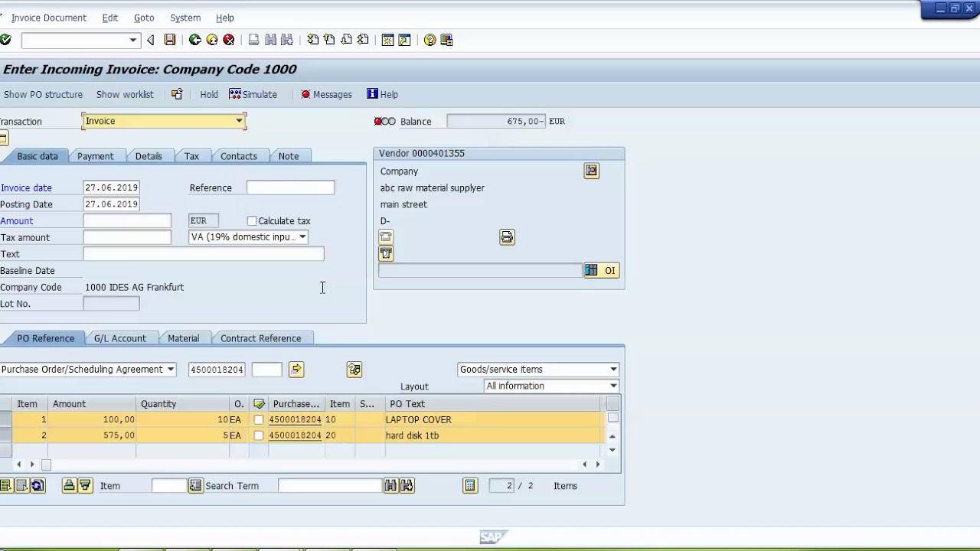Click the First Page icon
The image size is (980, 551).
(312, 40)
